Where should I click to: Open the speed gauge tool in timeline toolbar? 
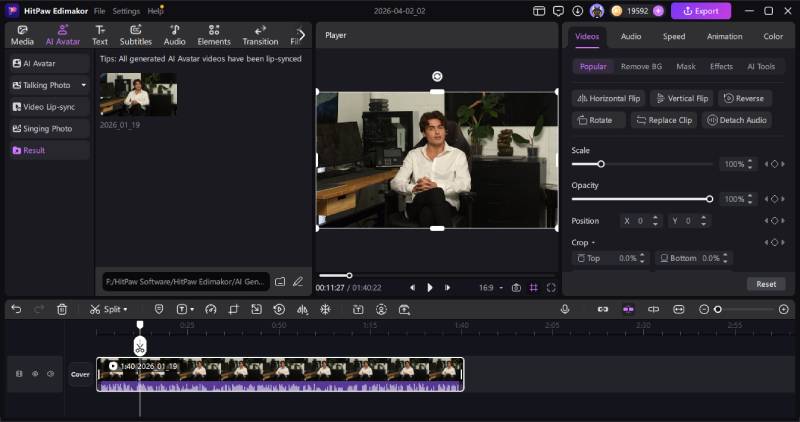coord(211,309)
